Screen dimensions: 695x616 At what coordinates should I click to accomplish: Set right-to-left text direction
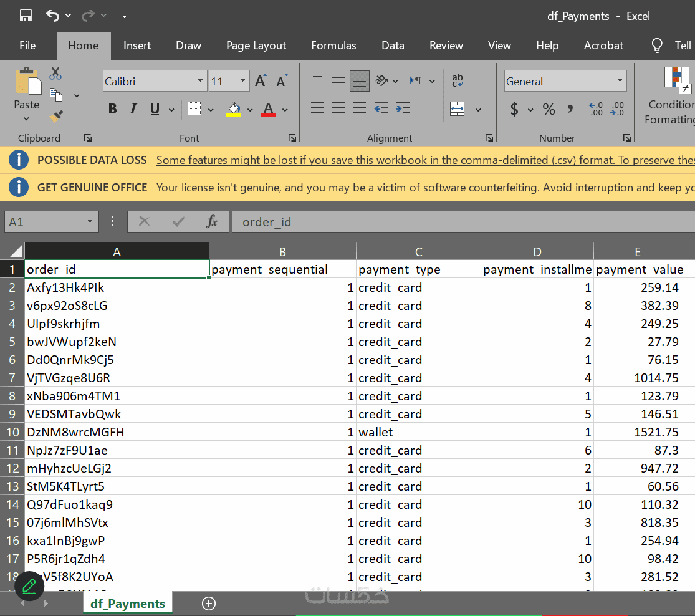pos(416,80)
